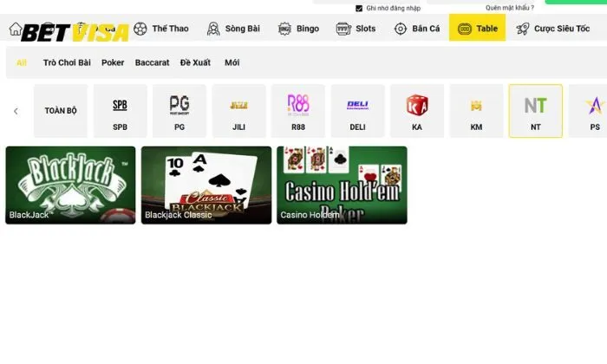Screen dimensions: 607x364
Task: Open Thể Thao sports section
Action: pos(160,29)
